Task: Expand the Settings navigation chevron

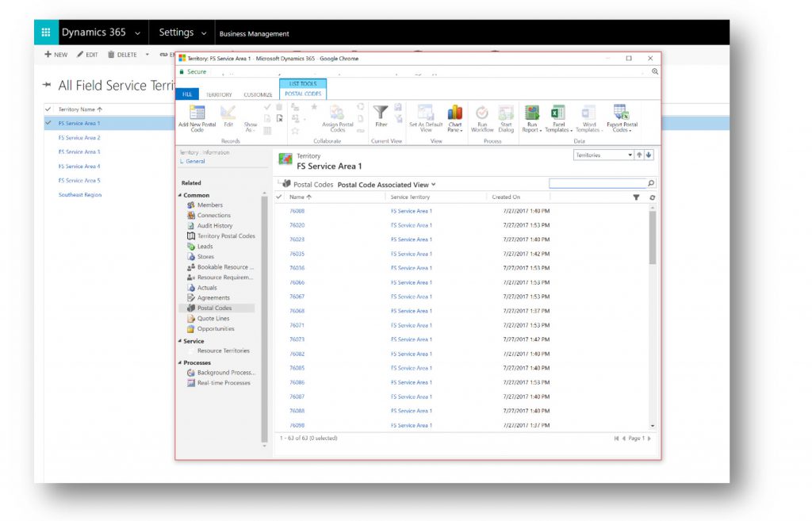Action: pos(204,33)
